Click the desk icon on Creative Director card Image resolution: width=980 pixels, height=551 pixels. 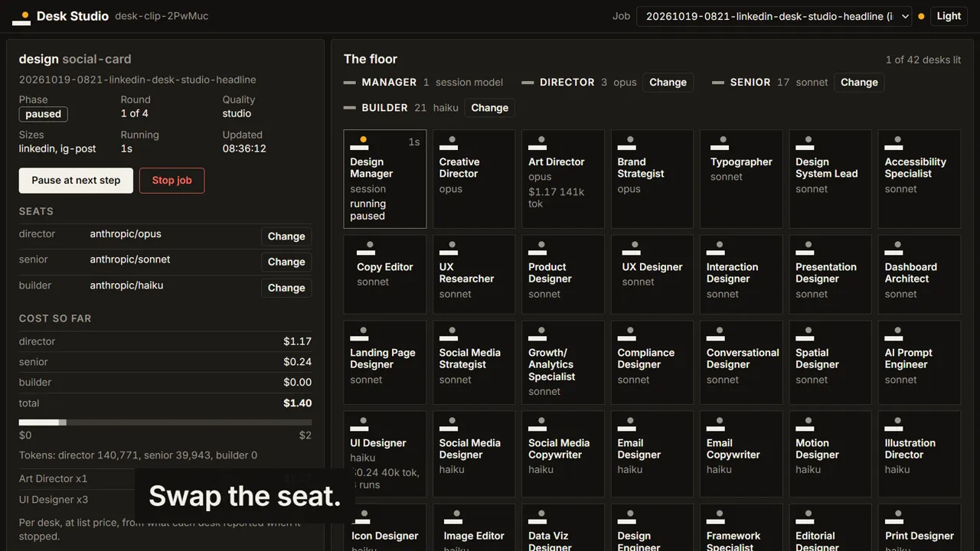point(449,143)
